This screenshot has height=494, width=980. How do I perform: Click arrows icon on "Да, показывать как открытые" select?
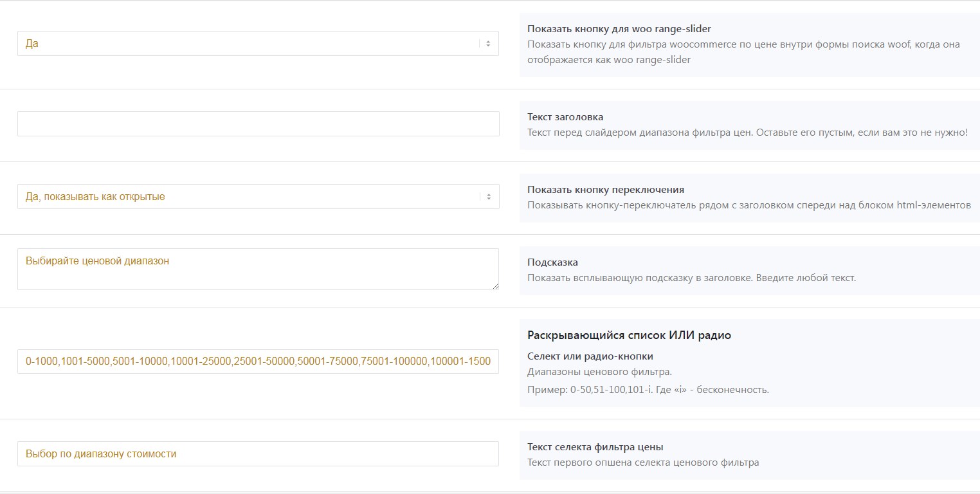pos(488,197)
